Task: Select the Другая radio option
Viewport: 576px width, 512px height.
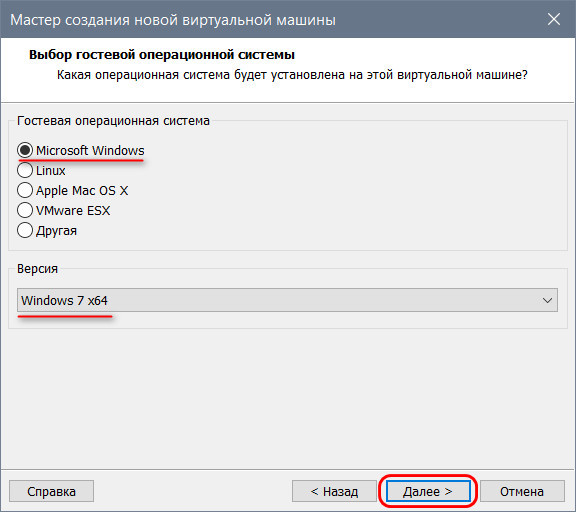Action: pyautogui.click(x=25, y=231)
